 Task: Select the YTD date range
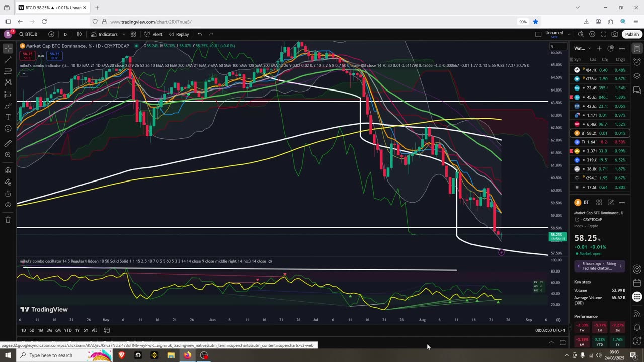coord(67,330)
